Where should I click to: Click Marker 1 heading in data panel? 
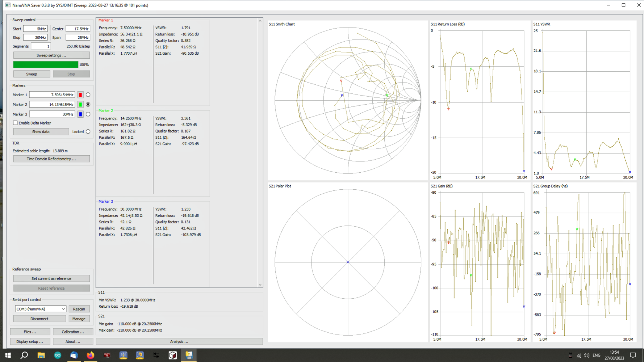[x=106, y=20]
